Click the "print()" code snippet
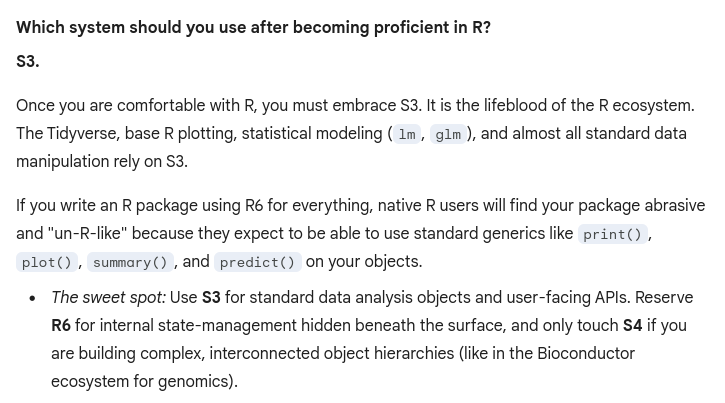725x403 pixels. [x=612, y=234]
